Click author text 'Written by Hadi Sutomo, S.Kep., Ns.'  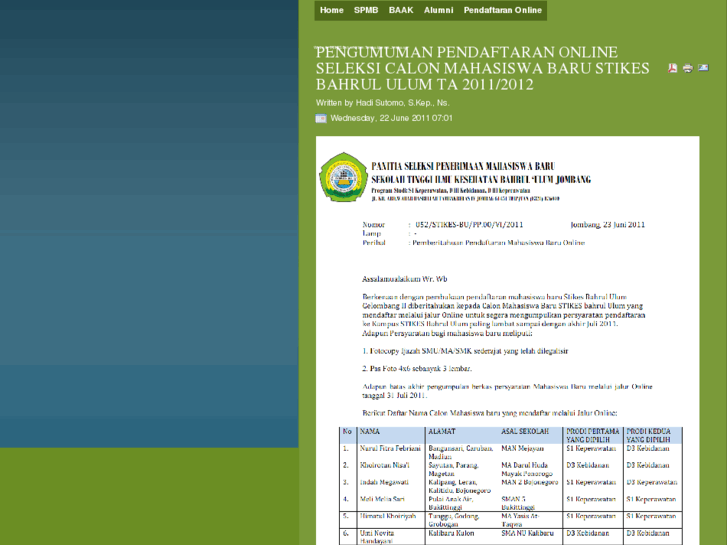coord(383,103)
